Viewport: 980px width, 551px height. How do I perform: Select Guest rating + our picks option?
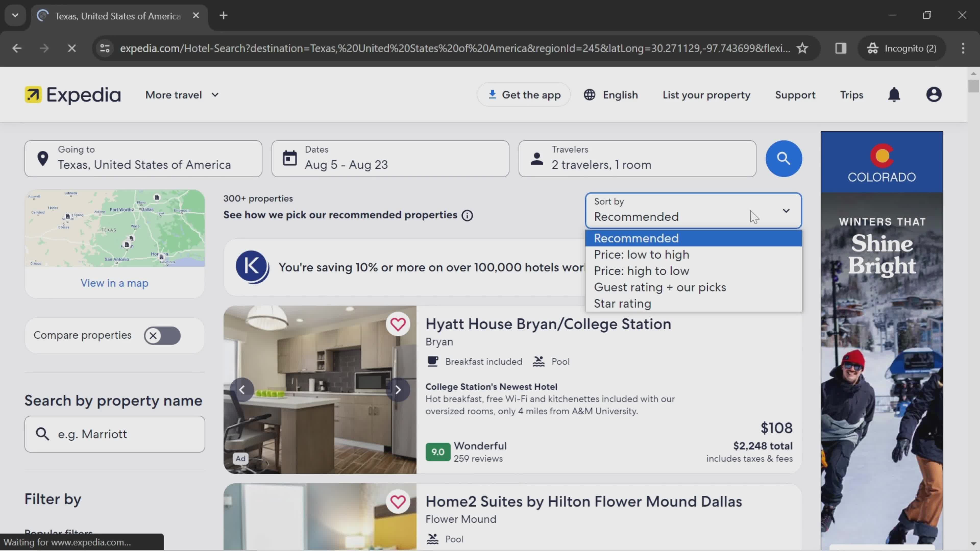pyautogui.click(x=694, y=287)
